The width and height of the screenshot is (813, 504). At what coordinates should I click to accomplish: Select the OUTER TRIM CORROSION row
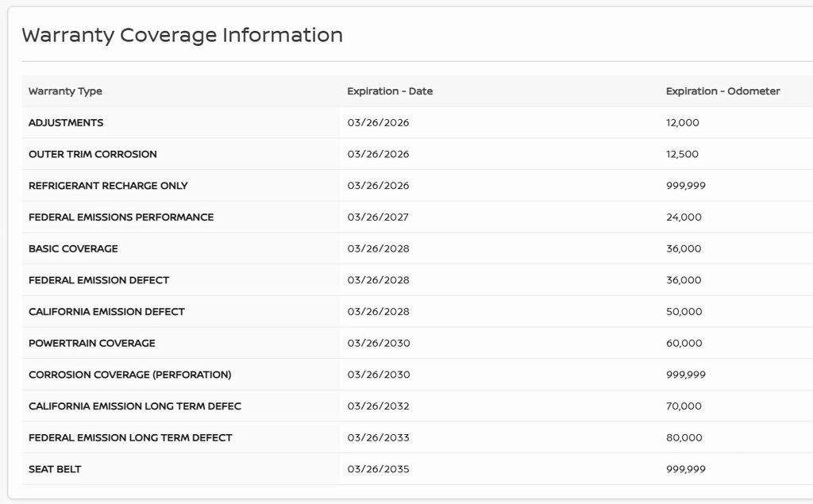coord(93,154)
